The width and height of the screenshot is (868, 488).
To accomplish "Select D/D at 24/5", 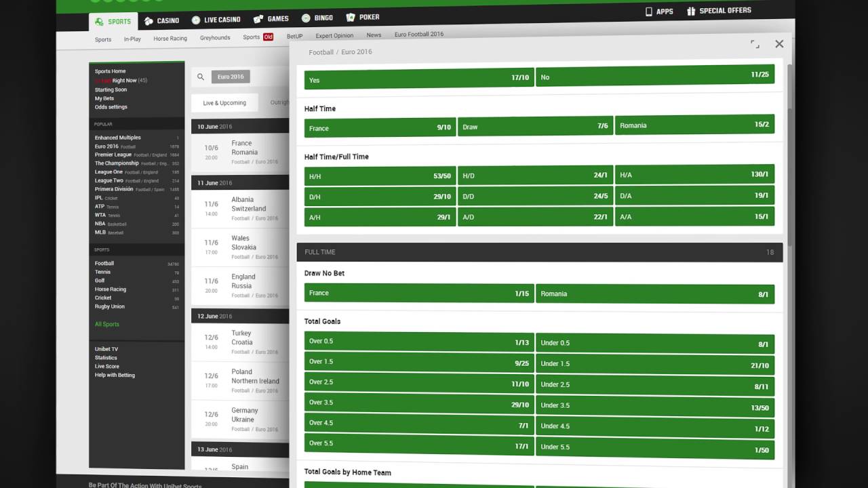I will pos(535,195).
